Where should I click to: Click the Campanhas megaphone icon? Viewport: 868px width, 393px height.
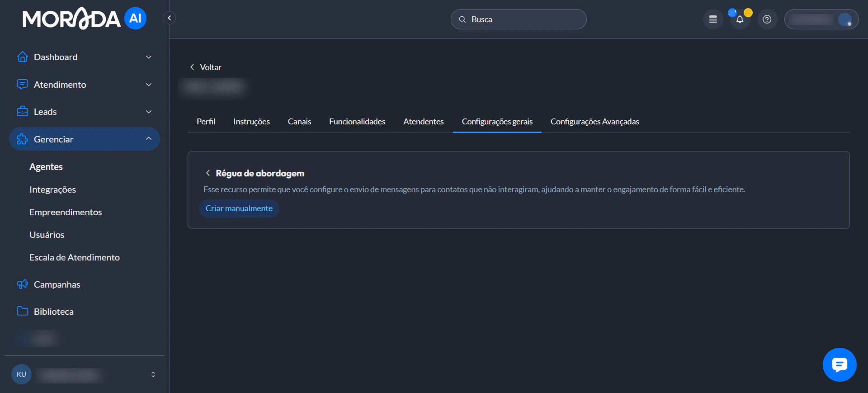tap(22, 284)
